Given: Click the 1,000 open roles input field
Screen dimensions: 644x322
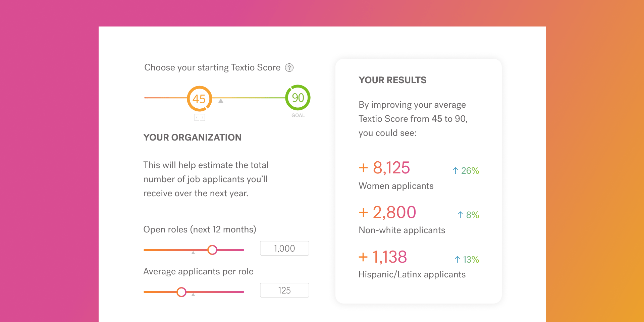Looking at the screenshot, I should pos(284,248).
